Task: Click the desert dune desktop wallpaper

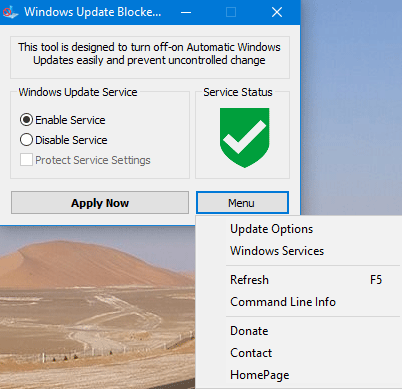Action: (x=97, y=307)
